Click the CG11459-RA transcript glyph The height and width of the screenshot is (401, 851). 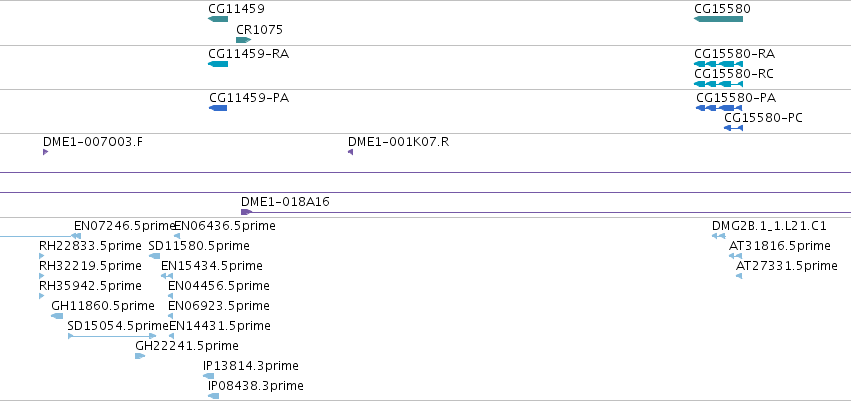pos(218,64)
